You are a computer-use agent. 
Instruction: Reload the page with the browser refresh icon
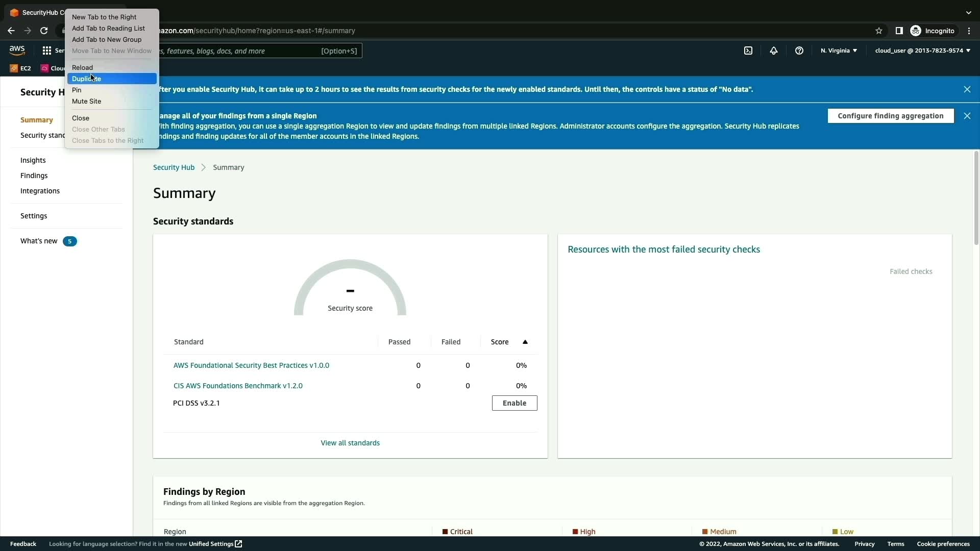(x=44, y=31)
